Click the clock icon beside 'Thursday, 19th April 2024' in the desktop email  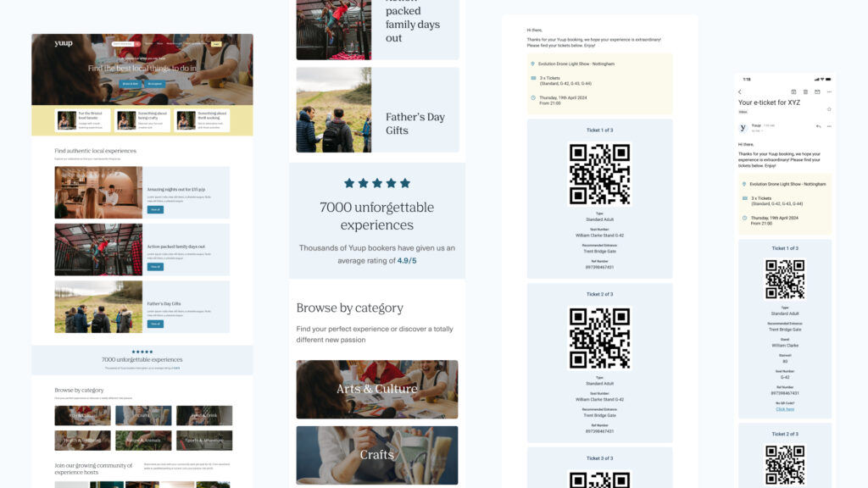(533, 98)
